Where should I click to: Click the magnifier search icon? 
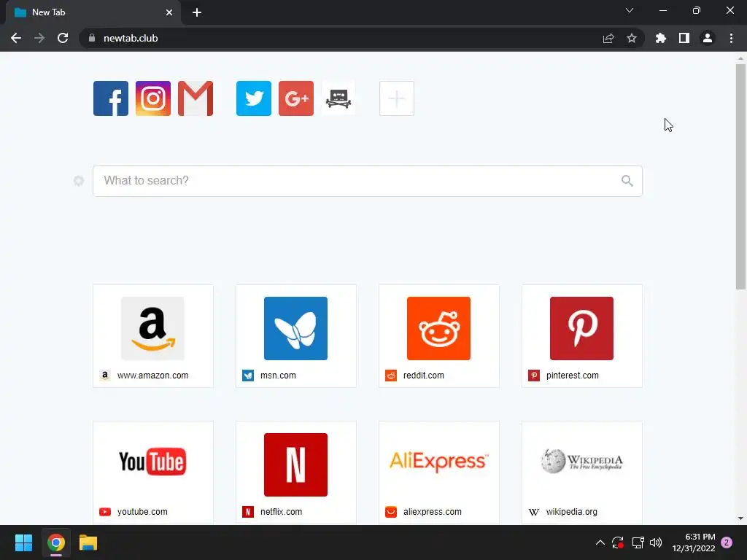click(627, 181)
